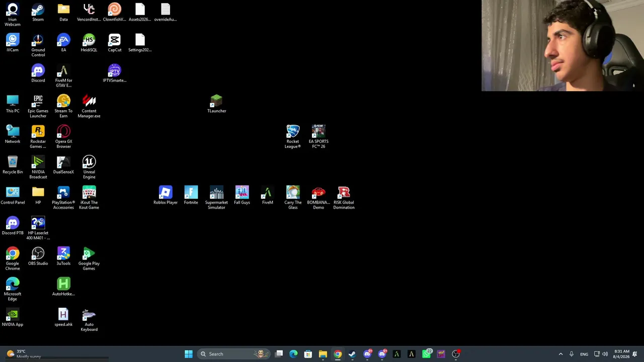Open File Explorer from the taskbar
644x362 pixels.
coord(323,354)
